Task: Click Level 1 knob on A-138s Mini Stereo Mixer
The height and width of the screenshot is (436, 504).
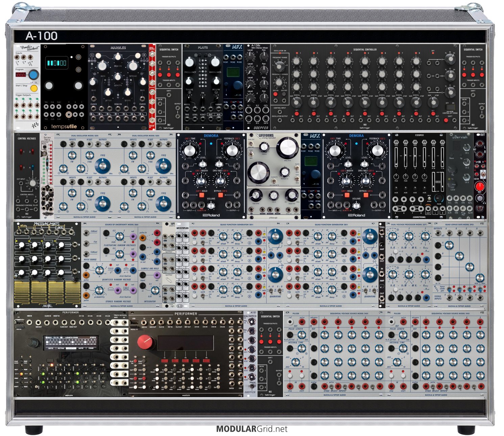Action: tap(250, 57)
